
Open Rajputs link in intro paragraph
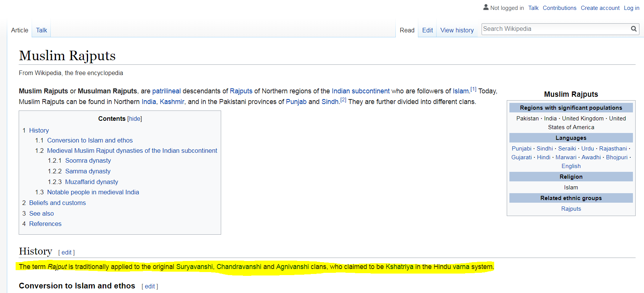coord(241,91)
